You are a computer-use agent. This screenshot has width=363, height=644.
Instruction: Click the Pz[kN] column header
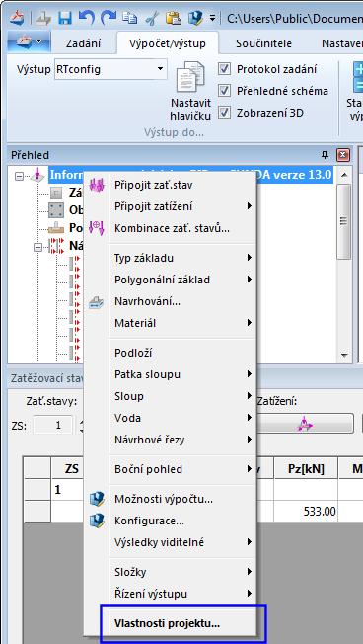(x=306, y=469)
